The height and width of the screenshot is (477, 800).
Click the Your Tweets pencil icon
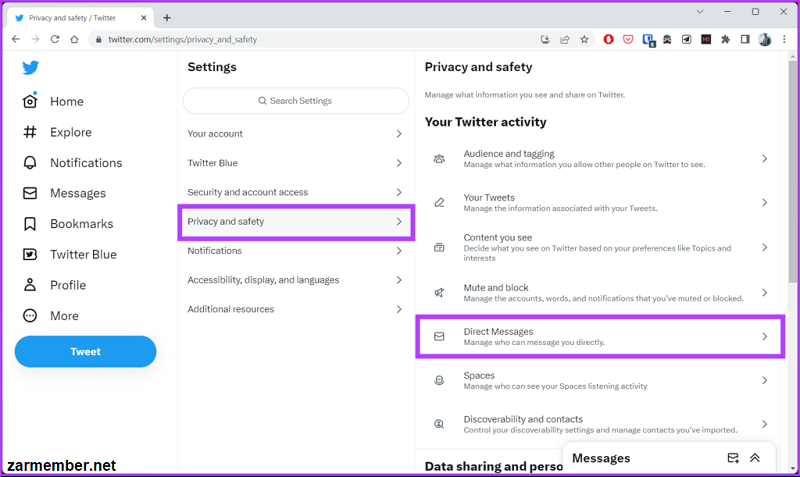[x=439, y=203]
